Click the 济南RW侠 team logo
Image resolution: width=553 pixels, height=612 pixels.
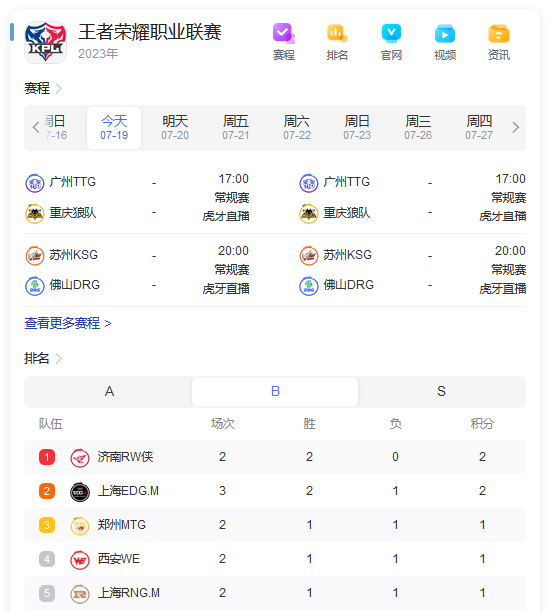tap(80, 457)
